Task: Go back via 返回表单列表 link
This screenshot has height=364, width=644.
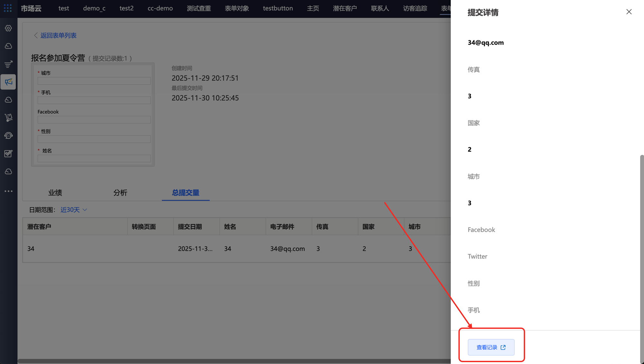Action: [x=58, y=35]
